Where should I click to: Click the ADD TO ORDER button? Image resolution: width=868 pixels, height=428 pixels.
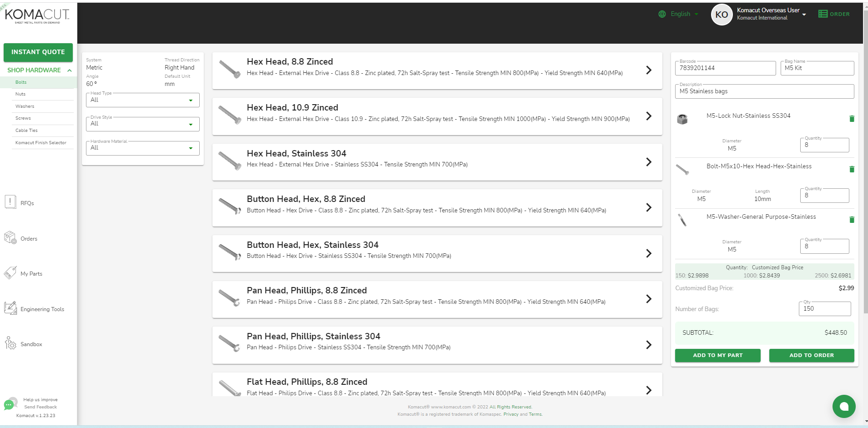point(811,355)
